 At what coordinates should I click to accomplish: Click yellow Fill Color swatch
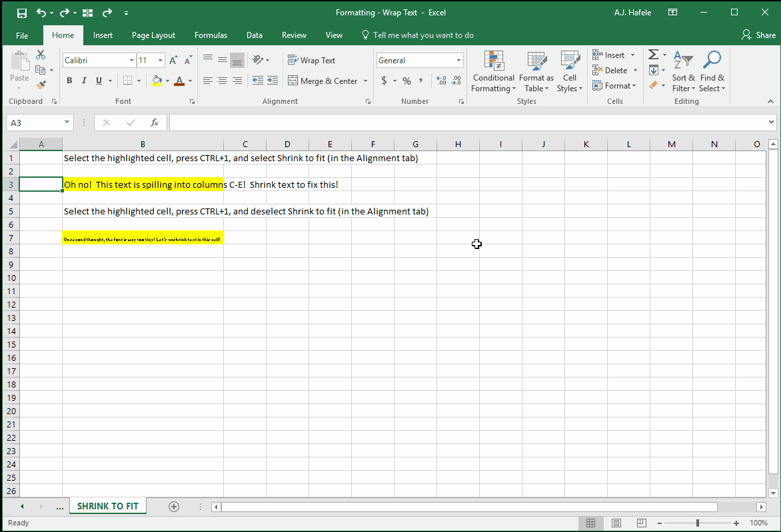pyautogui.click(x=157, y=81)
